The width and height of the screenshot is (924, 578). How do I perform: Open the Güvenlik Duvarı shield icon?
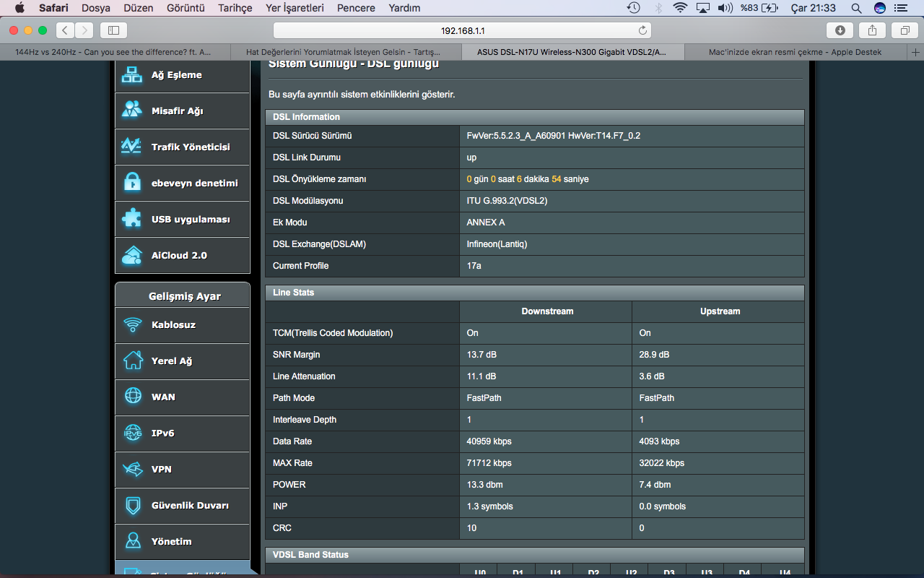133,506
